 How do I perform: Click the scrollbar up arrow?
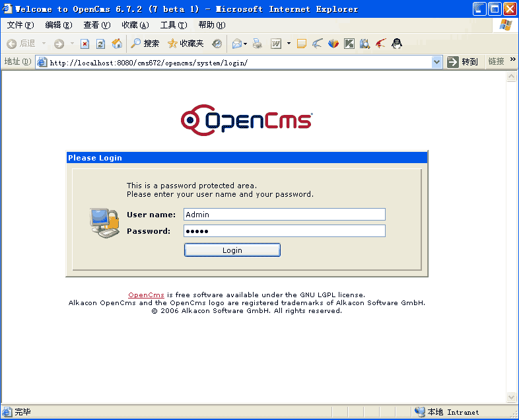511,77
